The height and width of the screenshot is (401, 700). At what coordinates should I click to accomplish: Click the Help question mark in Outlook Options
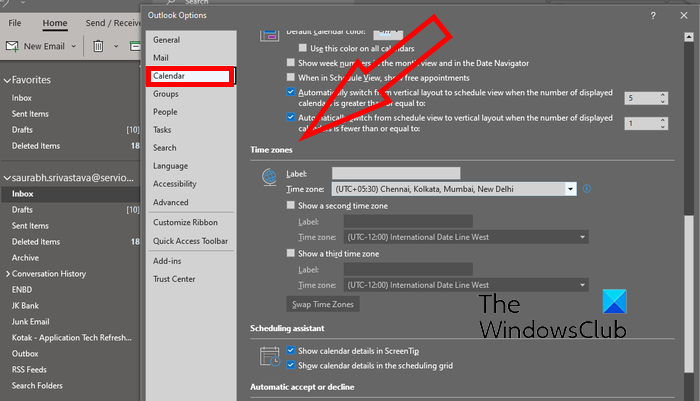click(x=653, y=16)
